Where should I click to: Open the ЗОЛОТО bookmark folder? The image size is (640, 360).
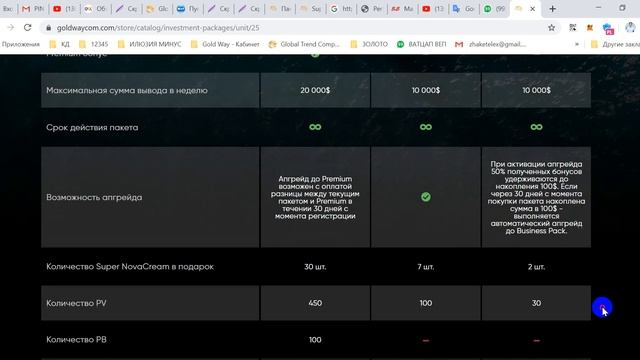pyautogui.click(x=369, y=44)
